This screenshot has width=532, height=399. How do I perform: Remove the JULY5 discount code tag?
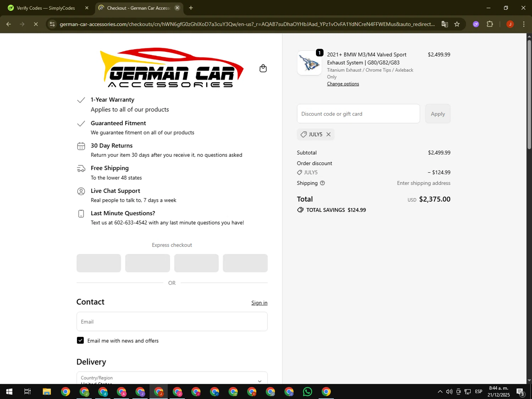click(328, 134)
